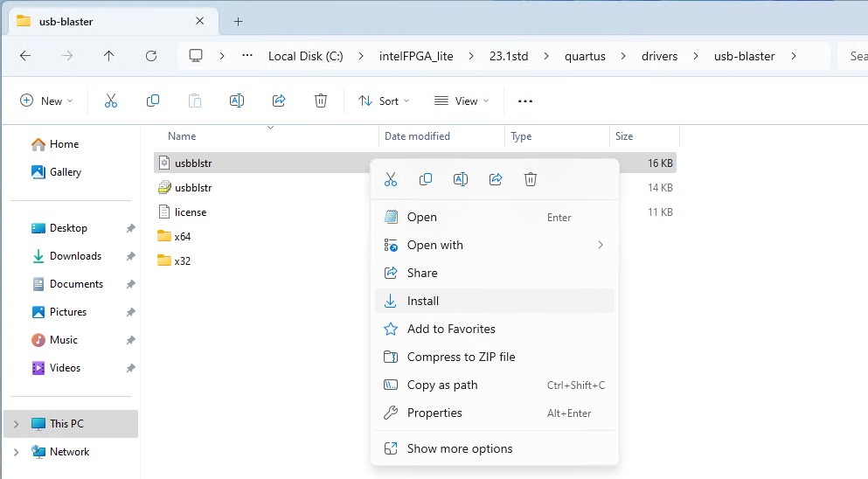Click the Cut icon in the toolbar
This screenshot has height=479, width=868.
(111, 101)
